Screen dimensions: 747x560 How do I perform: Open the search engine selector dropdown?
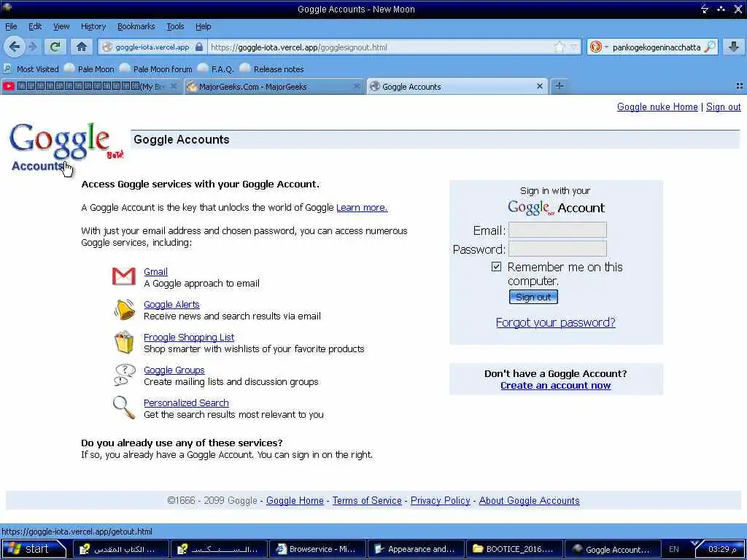pyautogui.click(x=599, y=47)
